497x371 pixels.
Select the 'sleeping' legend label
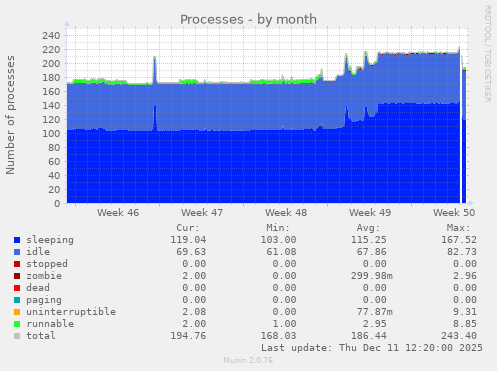(x=50, y=240)
